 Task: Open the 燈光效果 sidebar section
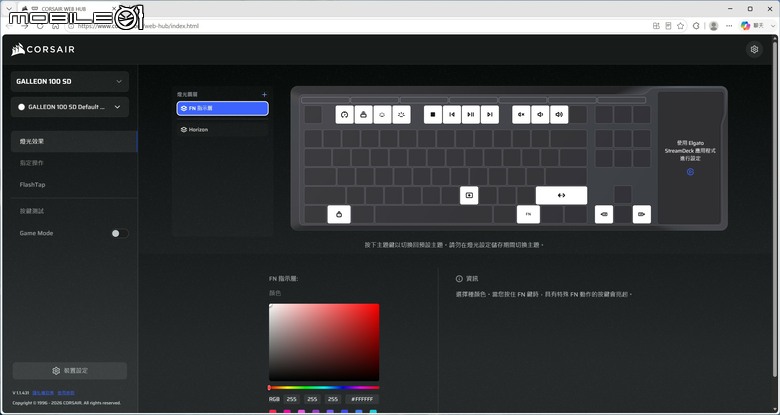[x=74, y=141]
